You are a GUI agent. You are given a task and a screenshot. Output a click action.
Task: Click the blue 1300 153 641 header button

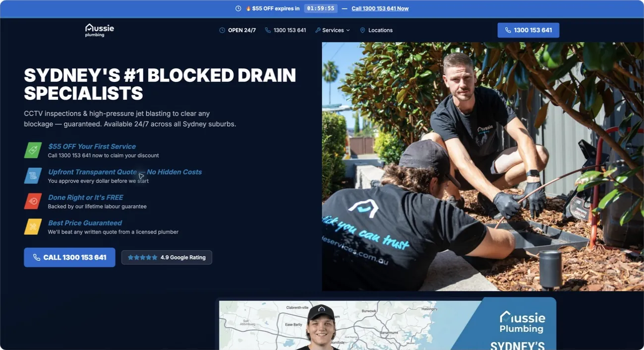(x=528, y=30)
